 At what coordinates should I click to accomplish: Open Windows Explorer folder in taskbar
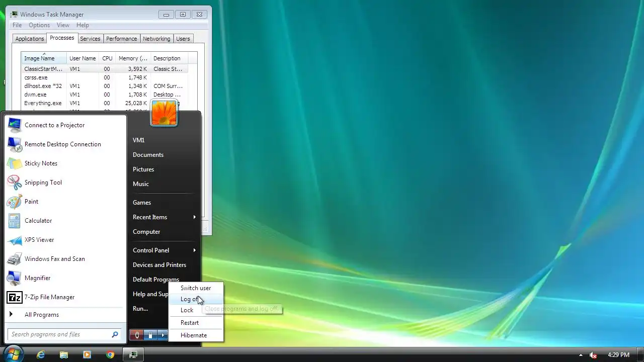point(64,354)
